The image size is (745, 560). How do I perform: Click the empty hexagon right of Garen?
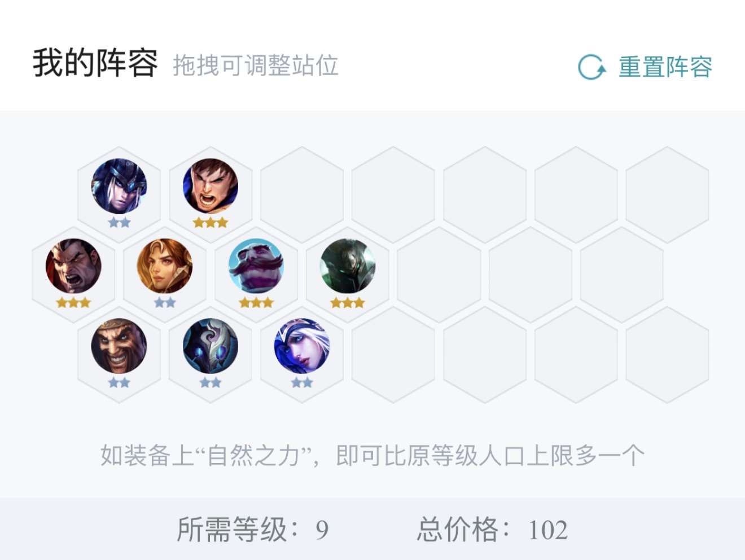click(302, 195)
